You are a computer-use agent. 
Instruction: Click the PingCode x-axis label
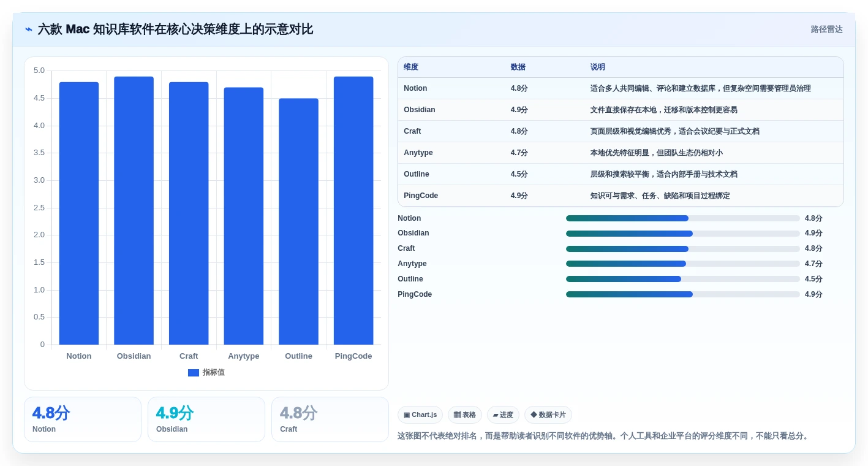(x=353, y=356)
